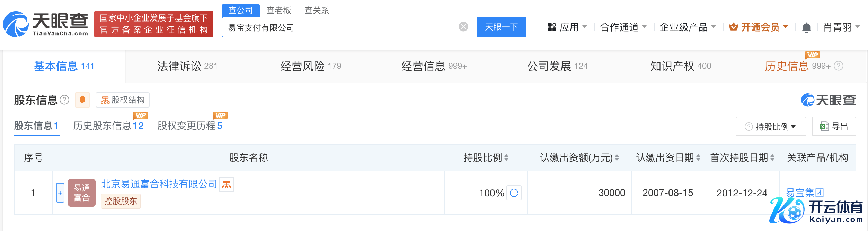The width and height of the screenshot is (868, 231).
Task: Switch to the 法律诉讼 tab
Action: pos(187,66)
